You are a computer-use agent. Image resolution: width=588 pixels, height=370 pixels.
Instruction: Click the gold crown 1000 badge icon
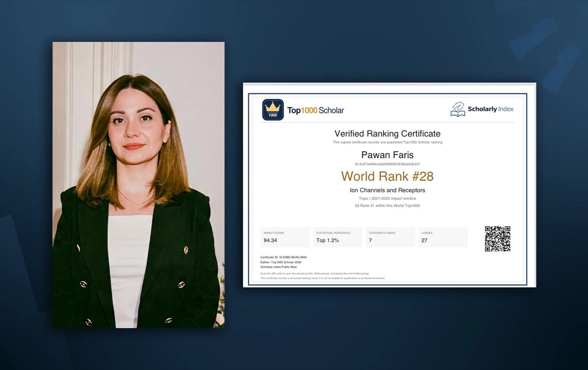(273, 110)
